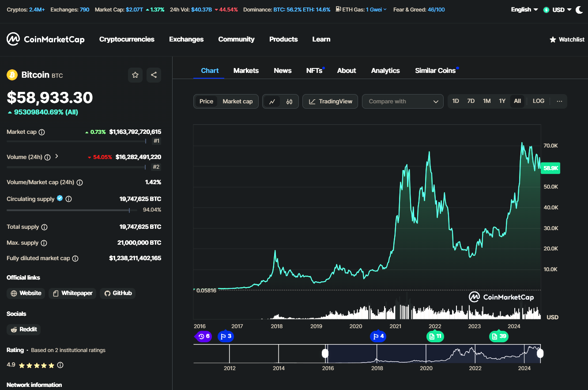Viewport: 588px width, 390px height.
Task: Open the Bitcoin Website link
Action: click(26, 293)
